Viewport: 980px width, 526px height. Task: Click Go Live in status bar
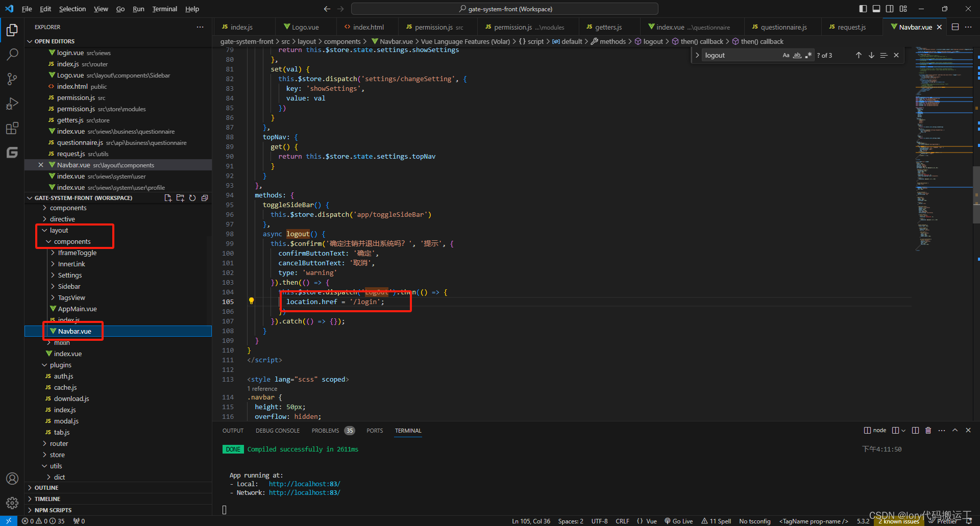[678, 521]
